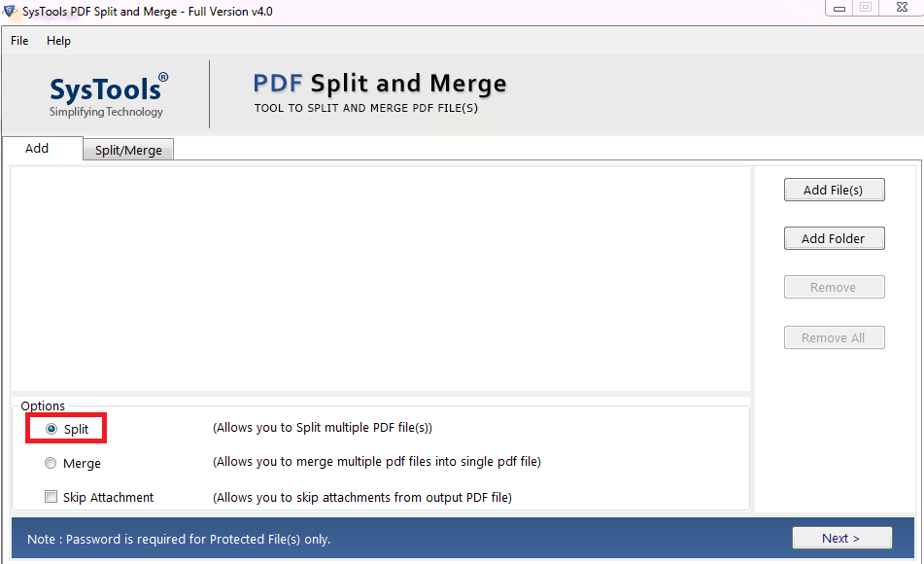Image resolution: width=924 pixels, height=564 pixels.
Task: Switch to the Split/Merge tab
Action: 128,151
